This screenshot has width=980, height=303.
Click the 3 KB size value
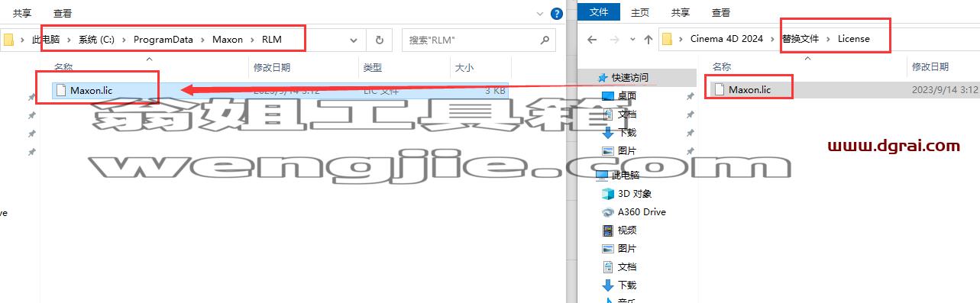tap(495, 90)
